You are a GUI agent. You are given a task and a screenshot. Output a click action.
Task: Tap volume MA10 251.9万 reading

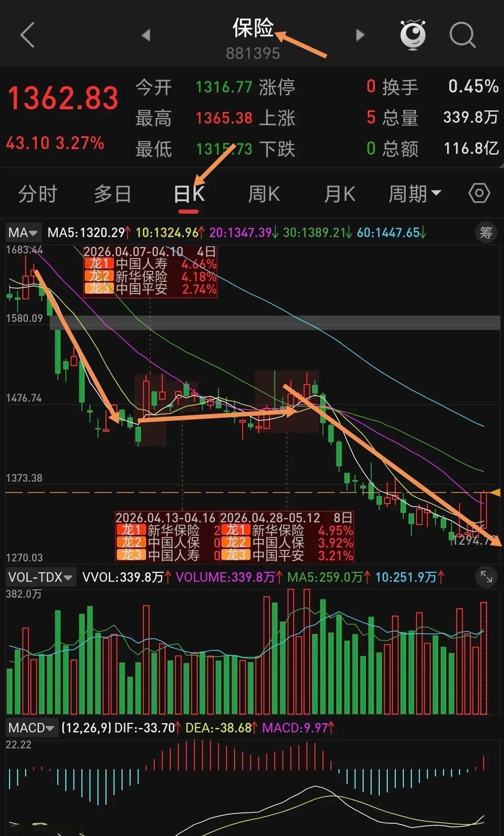click(x=410, y=577)
